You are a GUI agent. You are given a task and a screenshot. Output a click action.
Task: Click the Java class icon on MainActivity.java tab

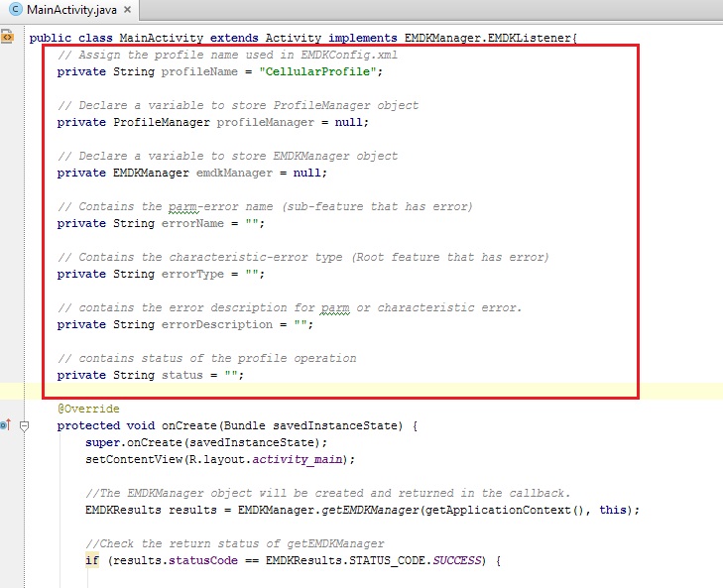pyautogui.click(x=15, y=10)
